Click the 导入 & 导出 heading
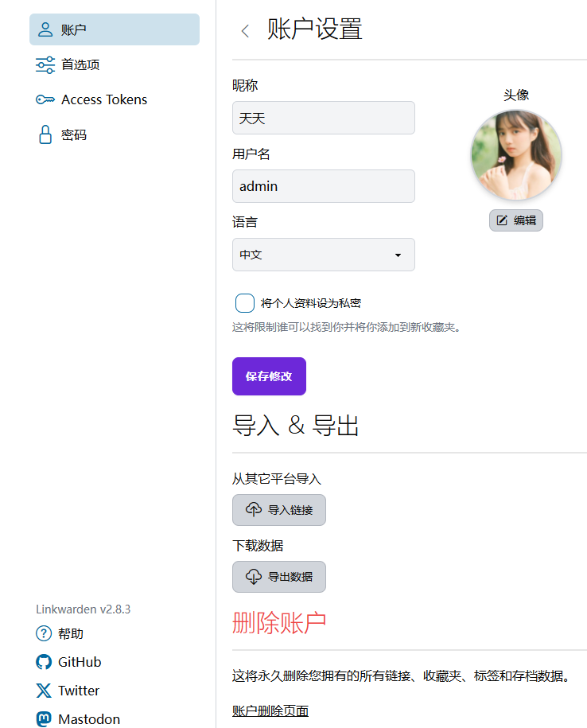Viewport: 587px width, 728px height. pyautogui.click(x=296, y=425)
